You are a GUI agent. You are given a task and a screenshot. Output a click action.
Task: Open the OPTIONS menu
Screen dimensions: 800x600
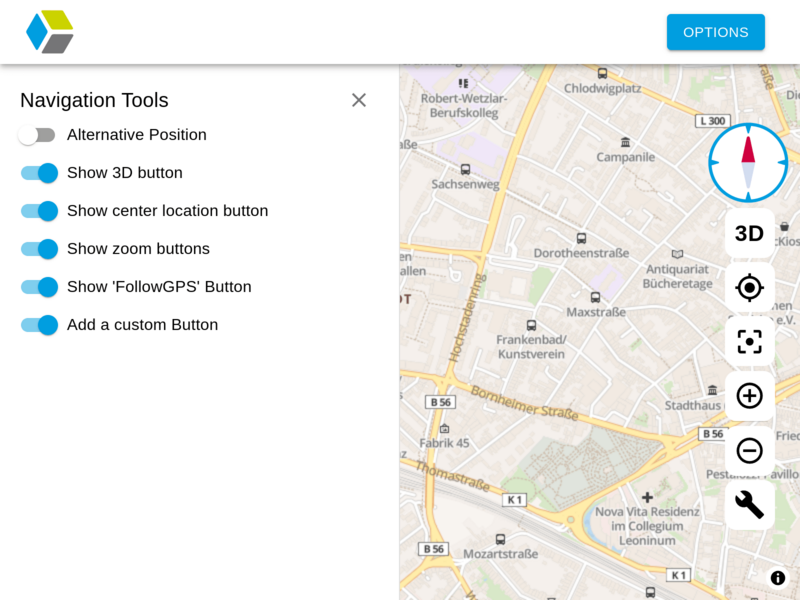(716, 32)
